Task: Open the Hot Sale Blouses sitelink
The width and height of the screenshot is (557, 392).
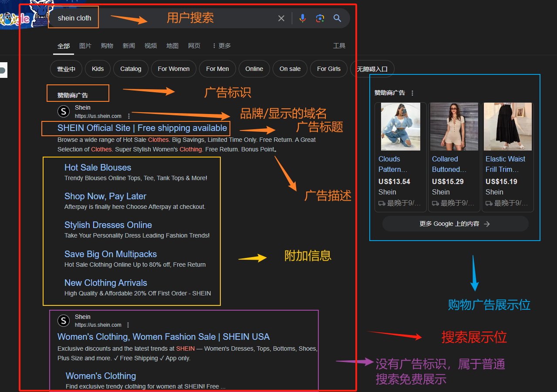Action: click(x=98, y=168)
